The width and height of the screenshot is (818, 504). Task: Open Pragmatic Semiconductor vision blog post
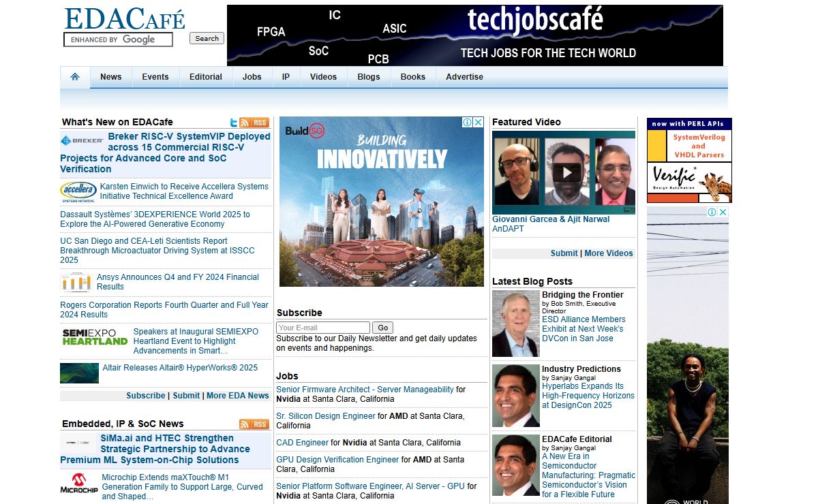point(588,475)
